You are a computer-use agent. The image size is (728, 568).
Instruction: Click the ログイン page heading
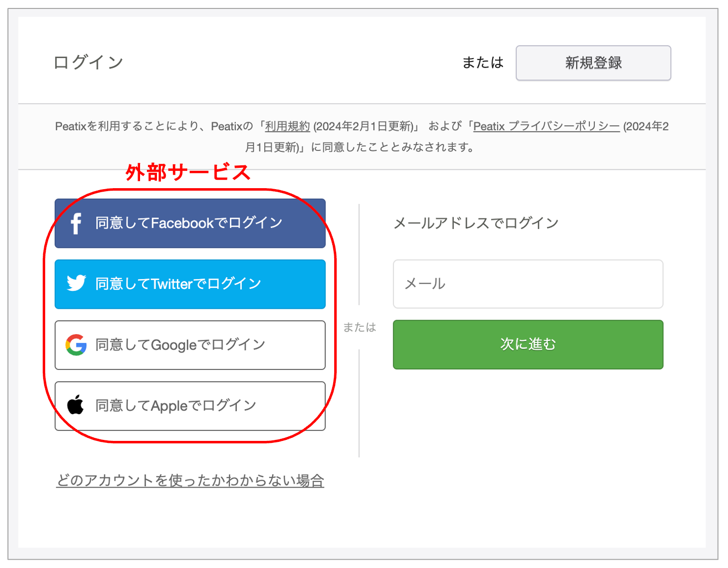point(88,63)
